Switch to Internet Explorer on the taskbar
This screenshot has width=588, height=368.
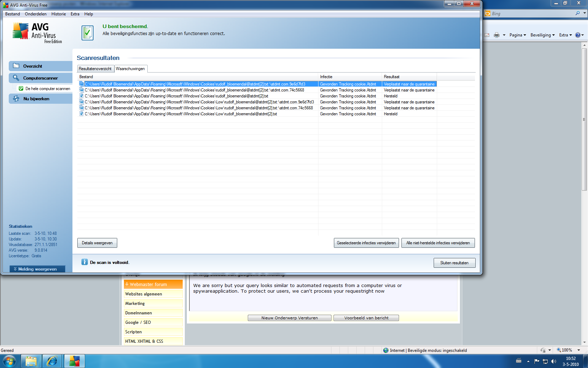pos(52,361)
